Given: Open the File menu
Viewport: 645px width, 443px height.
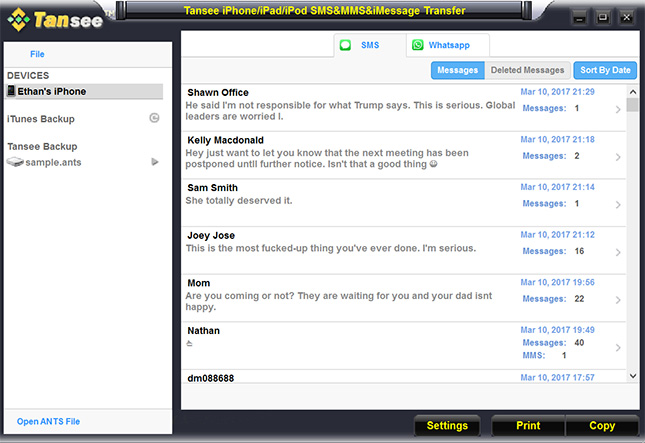Looking at the screenshot, I should 37,54.
